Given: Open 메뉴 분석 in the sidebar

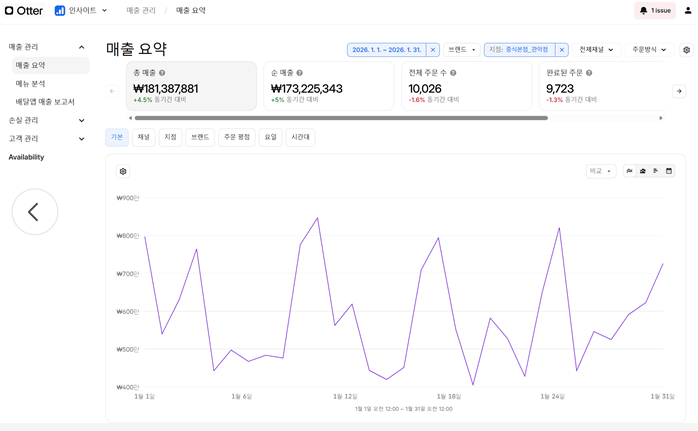Looking at the screenshot, I should [30, 84].
